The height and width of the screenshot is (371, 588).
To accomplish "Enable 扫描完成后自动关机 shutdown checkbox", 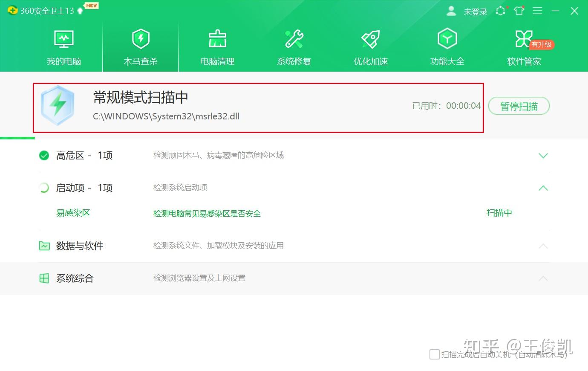I will pos(435,354).
